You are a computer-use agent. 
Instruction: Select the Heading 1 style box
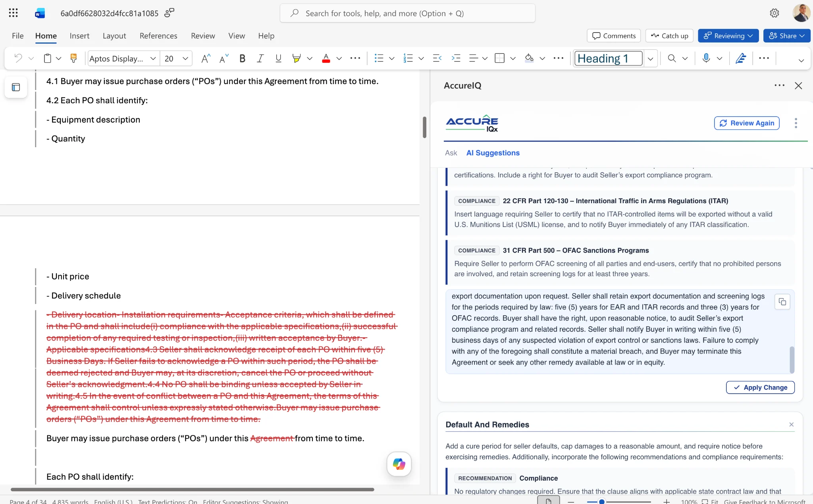[x=609, y=59]
